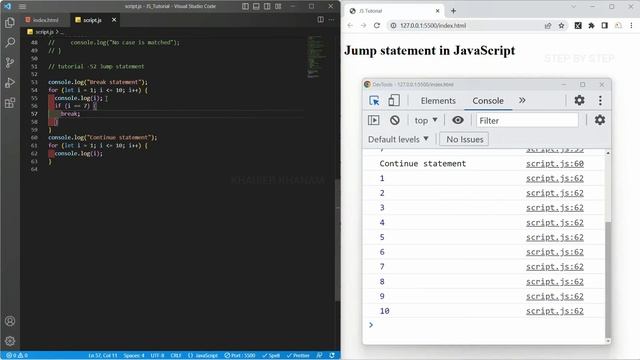
Task: Click script.js breadcrumb above the editor
Action: point(44,32)
